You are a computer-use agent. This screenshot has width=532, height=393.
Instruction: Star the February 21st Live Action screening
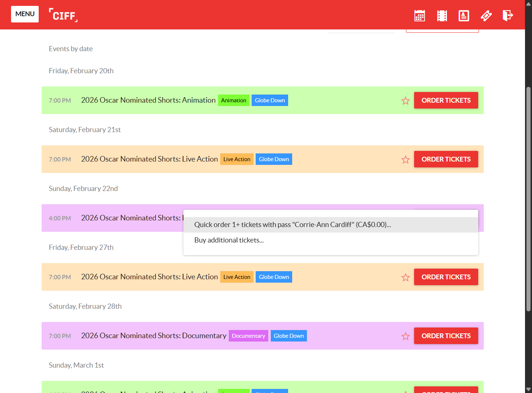406,159
